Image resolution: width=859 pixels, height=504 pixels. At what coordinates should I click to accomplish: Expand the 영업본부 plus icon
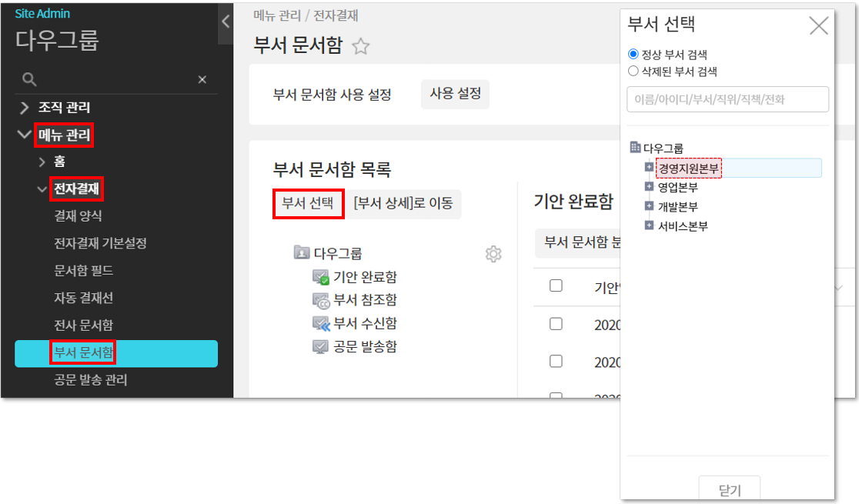pyautogui.click(x=649, y=186)
